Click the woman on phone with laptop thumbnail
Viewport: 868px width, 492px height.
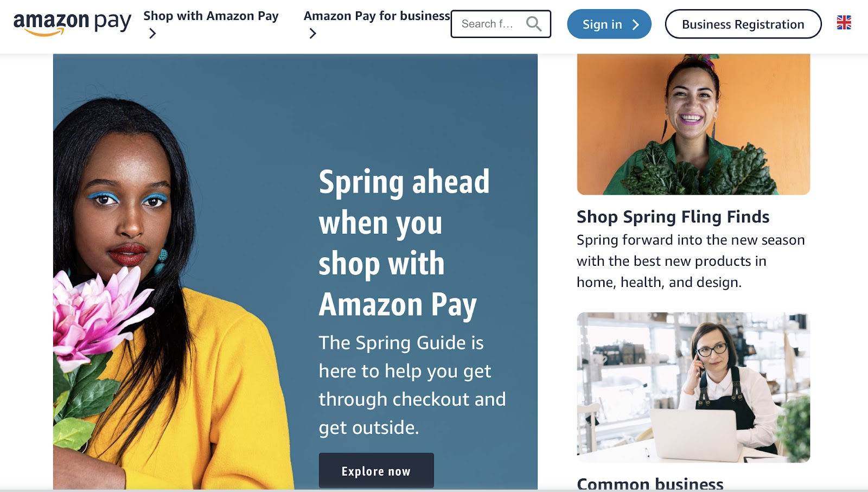click(x=693, y=387)
